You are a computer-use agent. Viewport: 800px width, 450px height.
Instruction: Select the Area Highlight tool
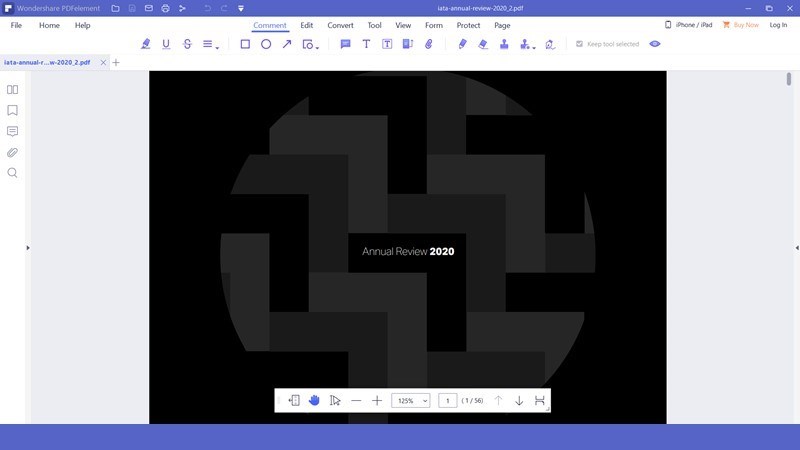[x=408, y=44]
